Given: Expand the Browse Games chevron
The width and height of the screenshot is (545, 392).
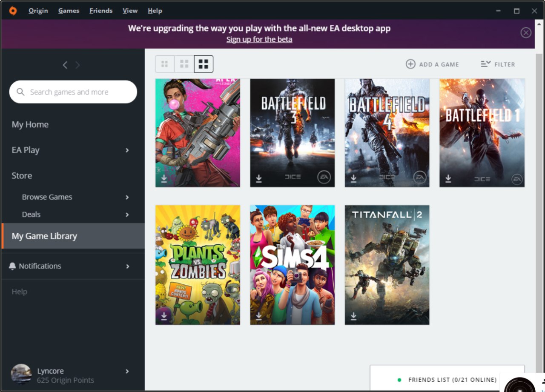Looking at the screenshot, I should point(127,197).
